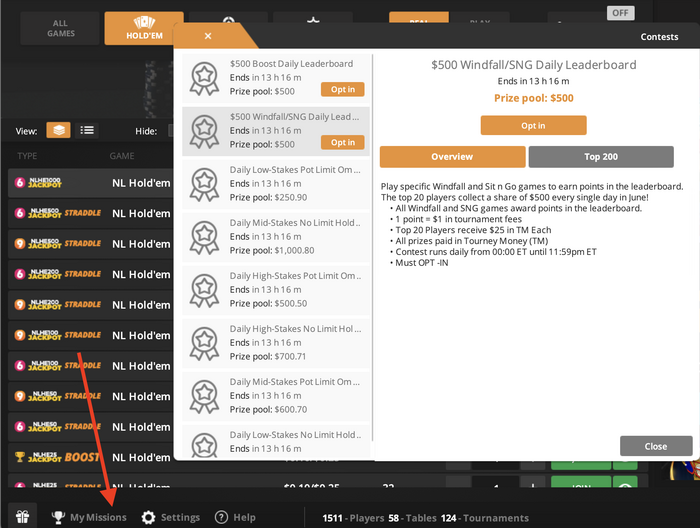The image size is (700, 528).
Task: Click the contest details title $500 Windfall/SNG Daily Leaderboard
Action: 533,65
